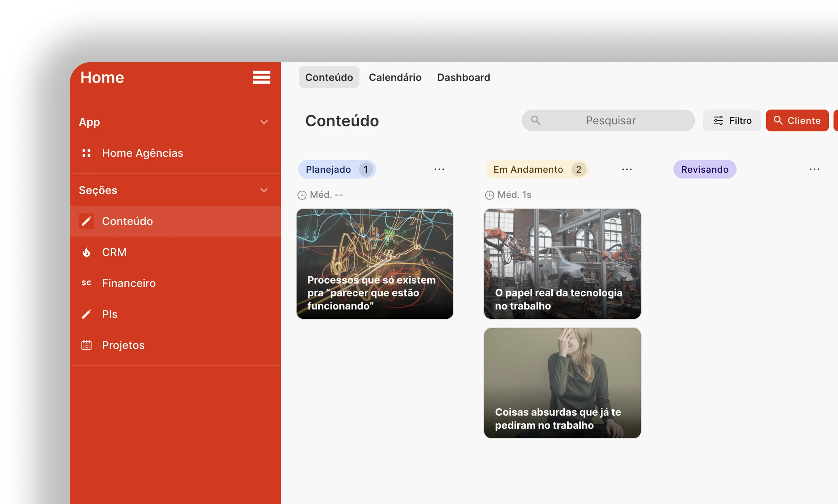The image size is (838, 504).
Task: Select the Conteúdo pencil icon in sidebar
Action: tap(87, 221)
